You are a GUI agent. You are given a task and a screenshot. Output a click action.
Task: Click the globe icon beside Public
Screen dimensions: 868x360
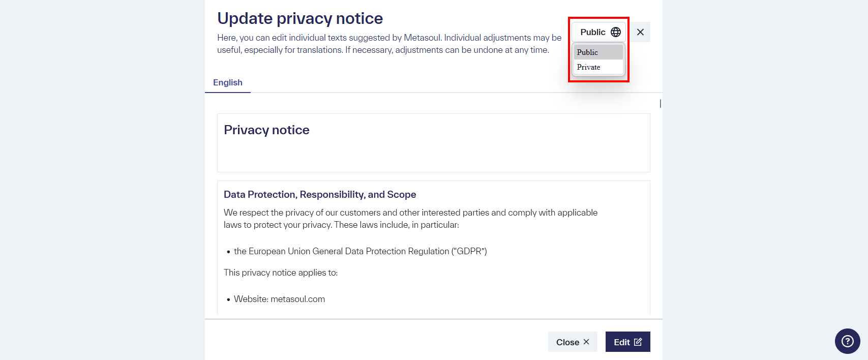point(615,32)
